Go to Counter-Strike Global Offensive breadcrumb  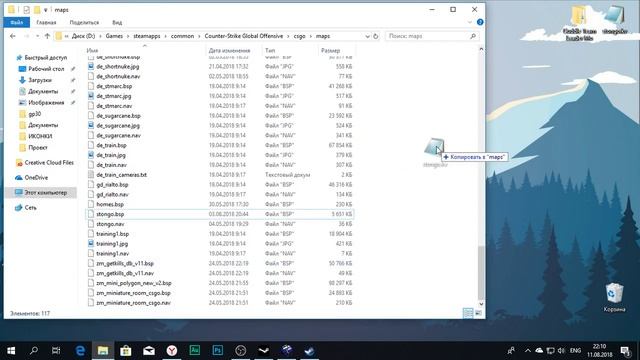click(x=244, y=36)
